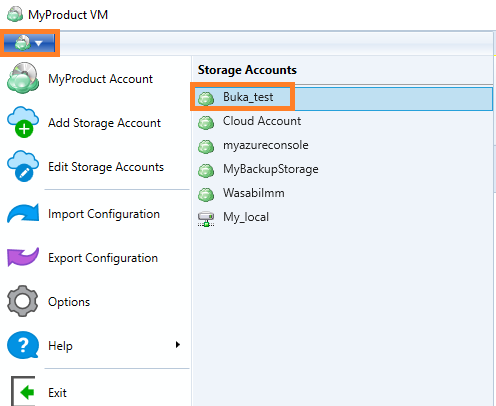Open the application menu dropdown button
Viewport: 496px width, 406px height.
[x=29, y=43]
